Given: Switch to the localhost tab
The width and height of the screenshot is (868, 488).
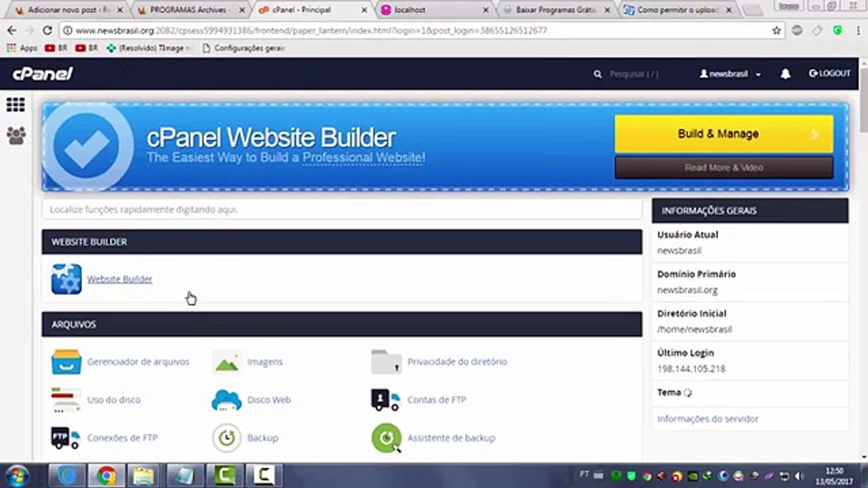Looking at the screenshot, I should pyautogui.click(x=433, y=10).
